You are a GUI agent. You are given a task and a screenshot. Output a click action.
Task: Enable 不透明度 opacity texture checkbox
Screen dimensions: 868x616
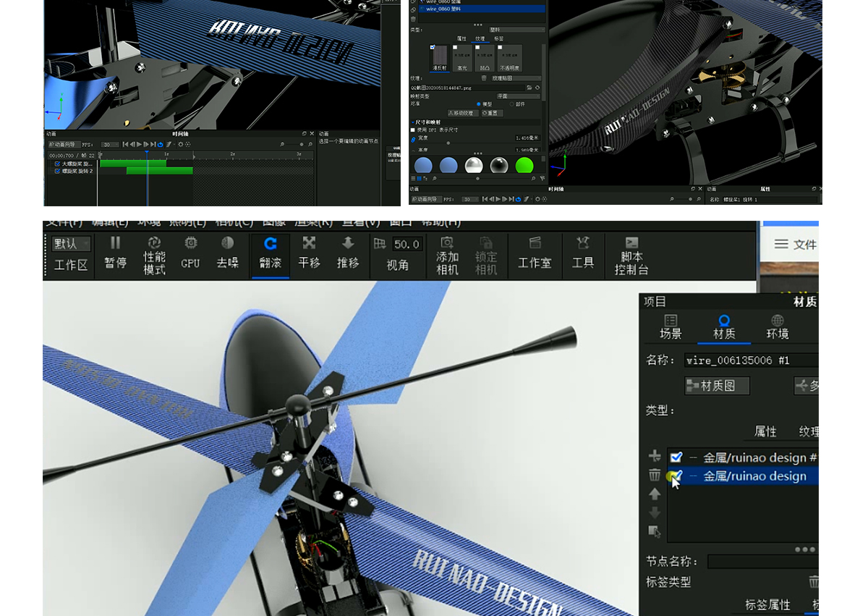tap(500, 47)
